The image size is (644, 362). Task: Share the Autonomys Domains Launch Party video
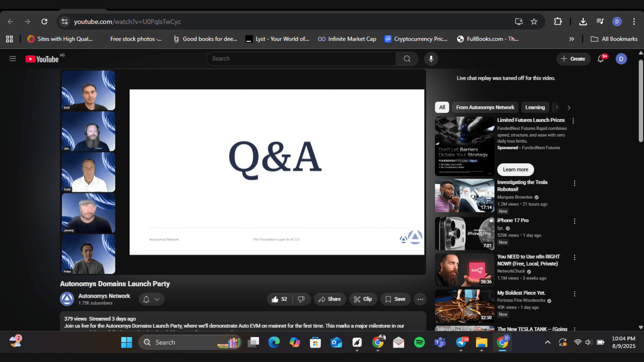pos(329,299)
